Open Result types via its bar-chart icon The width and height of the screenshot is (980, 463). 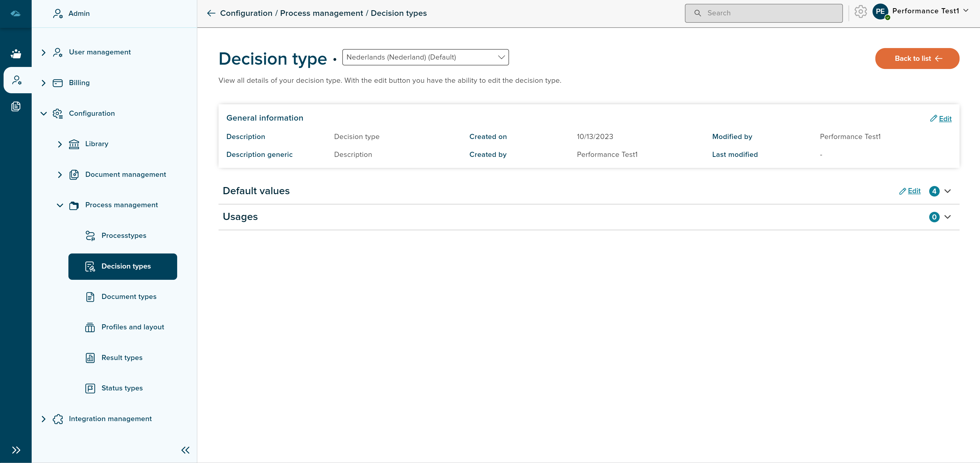click(90, 357)
